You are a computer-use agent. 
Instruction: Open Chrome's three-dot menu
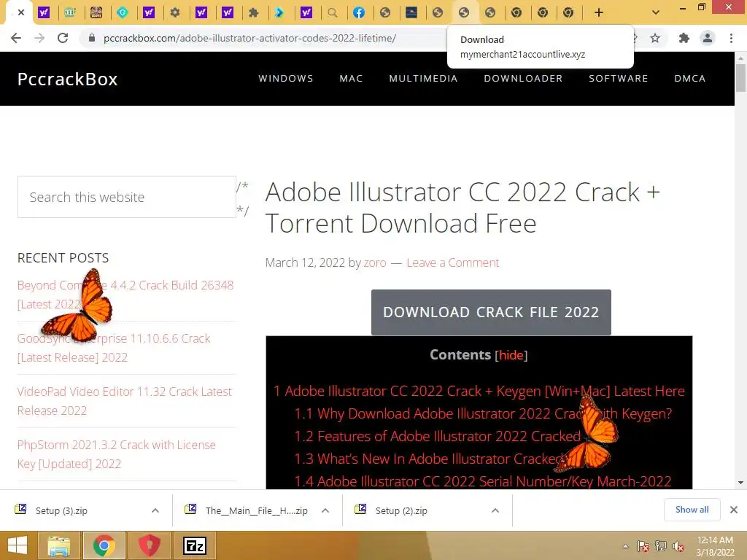pyautogui.click(x=731, y=38)
